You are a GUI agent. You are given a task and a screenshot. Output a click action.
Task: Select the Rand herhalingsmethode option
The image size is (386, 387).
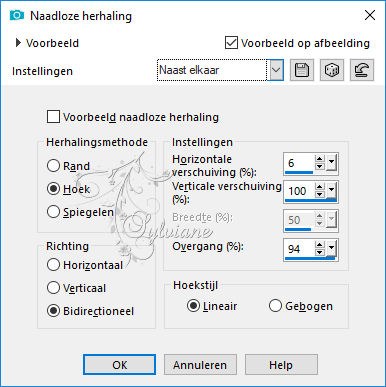click(x=53, y=166)
